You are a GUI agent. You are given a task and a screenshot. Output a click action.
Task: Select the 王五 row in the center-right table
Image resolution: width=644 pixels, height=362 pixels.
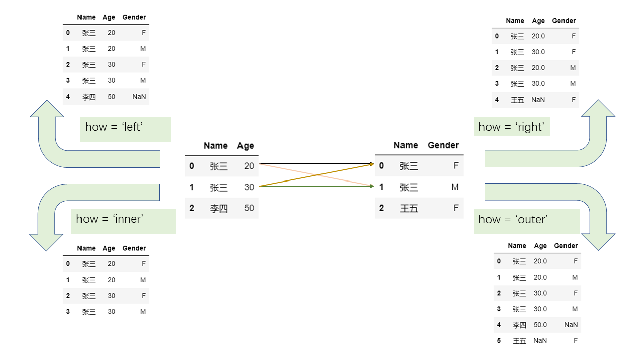click(x=419, y=208)
